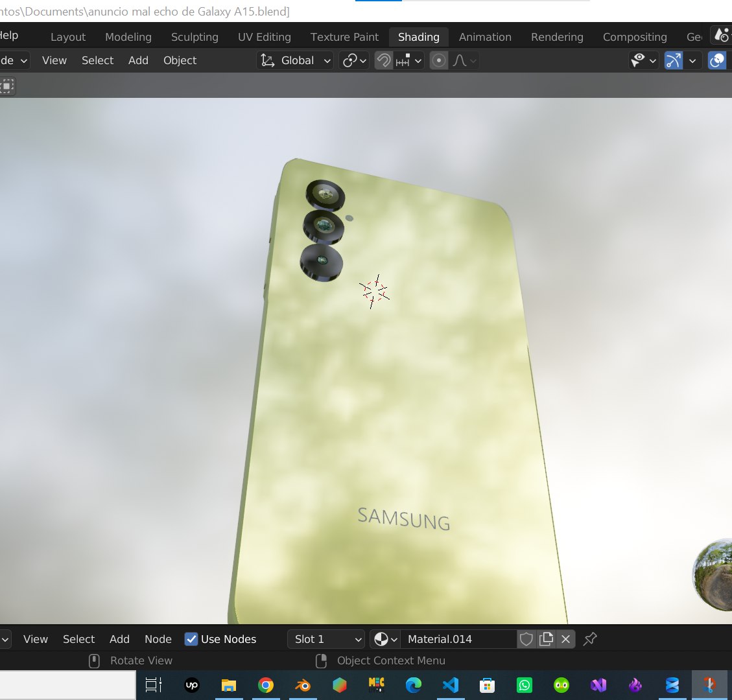The width and height of the screenshot is (732, 700).
Task: Click the Material.014 name field
Action: pos(458,639)
